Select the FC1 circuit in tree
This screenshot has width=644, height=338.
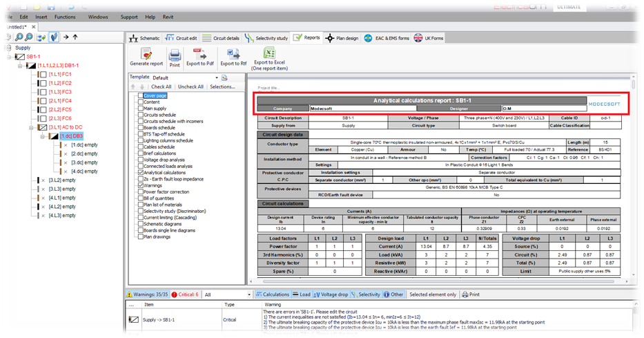[x=60, y=75]
